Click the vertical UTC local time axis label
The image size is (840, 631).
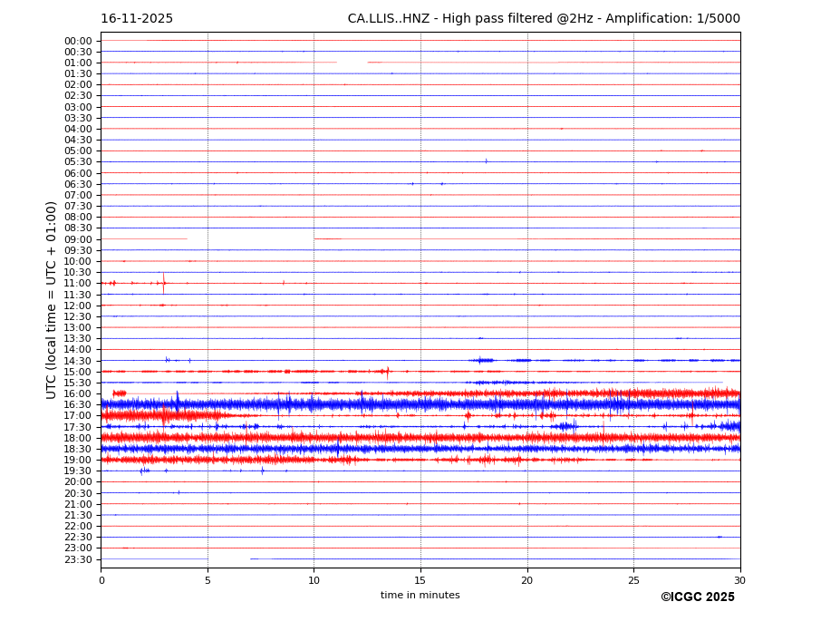[52, 299]
